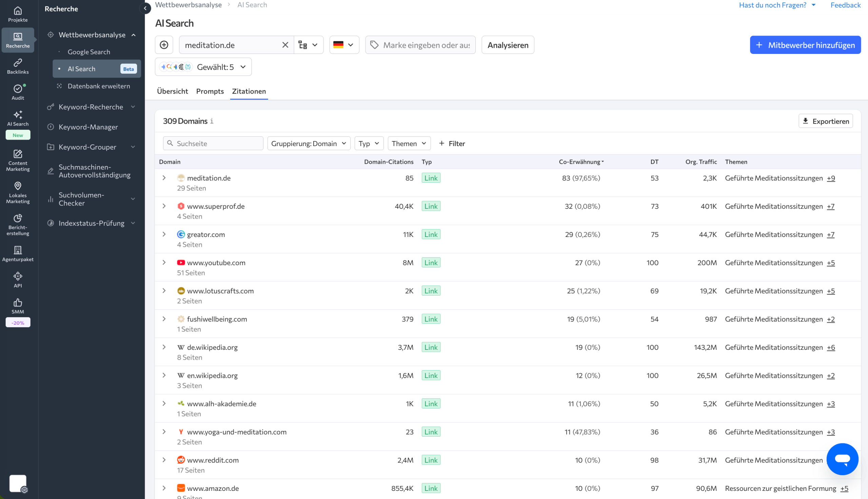
Task: Click the Suchseite search field
Action: click(x=213, y=143)
